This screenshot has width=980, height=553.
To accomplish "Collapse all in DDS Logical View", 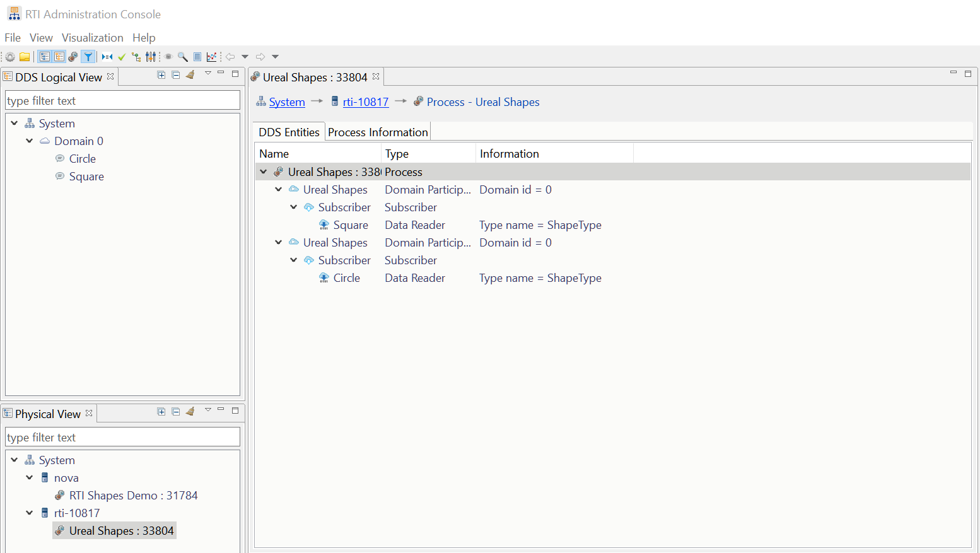I will [x=176, y=75].
